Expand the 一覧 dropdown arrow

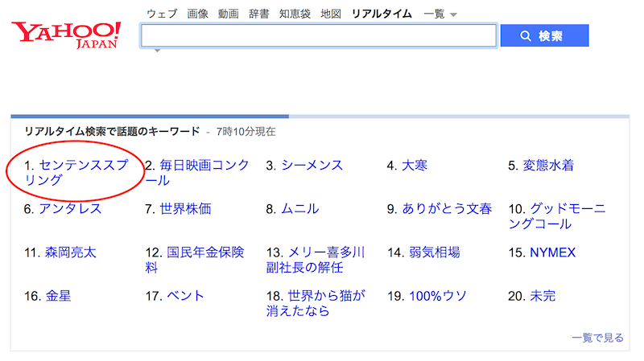(x=453, y=14)
